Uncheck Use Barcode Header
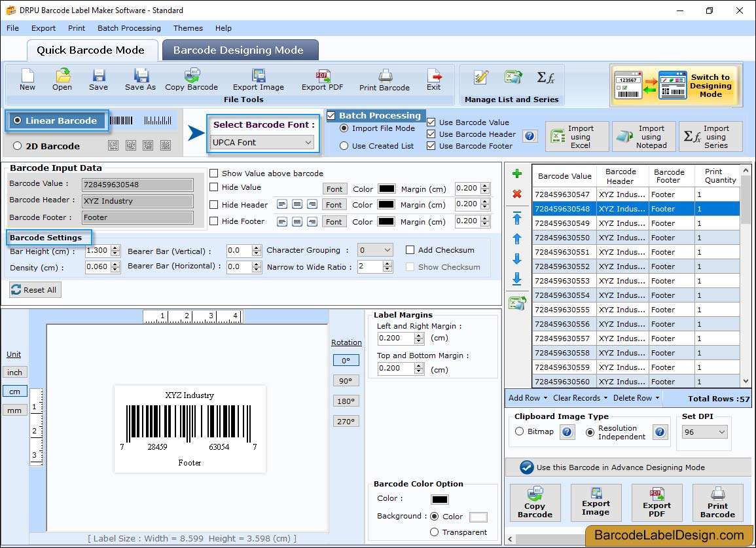This screenshot has height=548, width=756. coord(431,134)
